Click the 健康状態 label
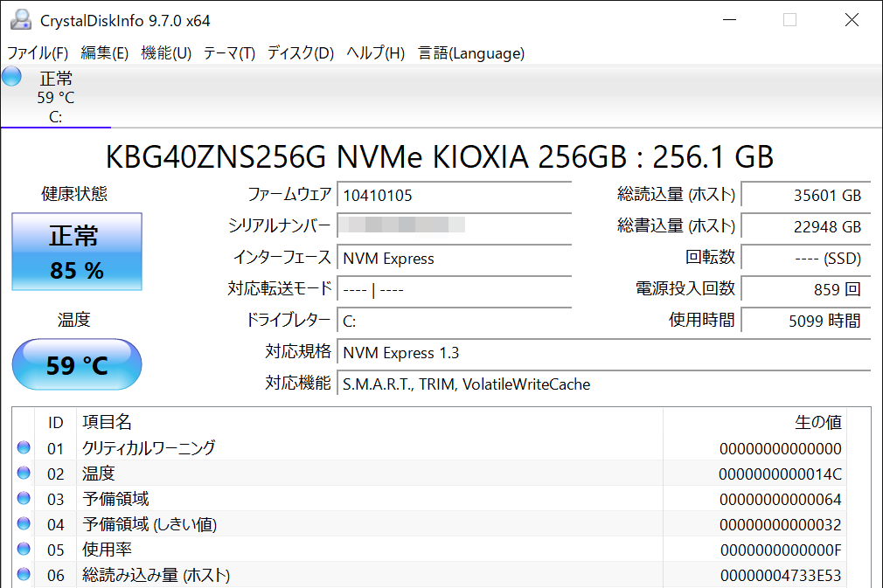This screenshot has height=588, width=883. 74,194
